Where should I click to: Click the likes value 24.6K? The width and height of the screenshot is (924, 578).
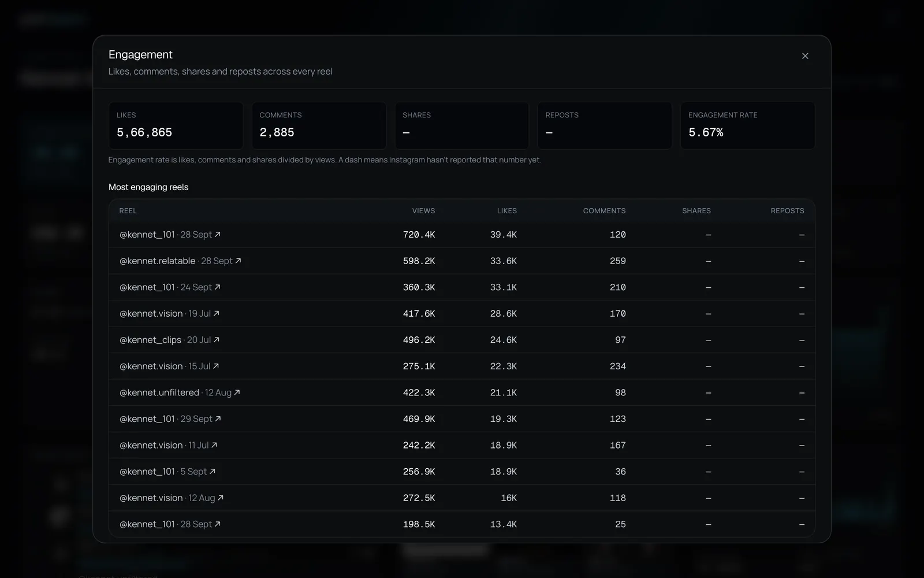504,340
